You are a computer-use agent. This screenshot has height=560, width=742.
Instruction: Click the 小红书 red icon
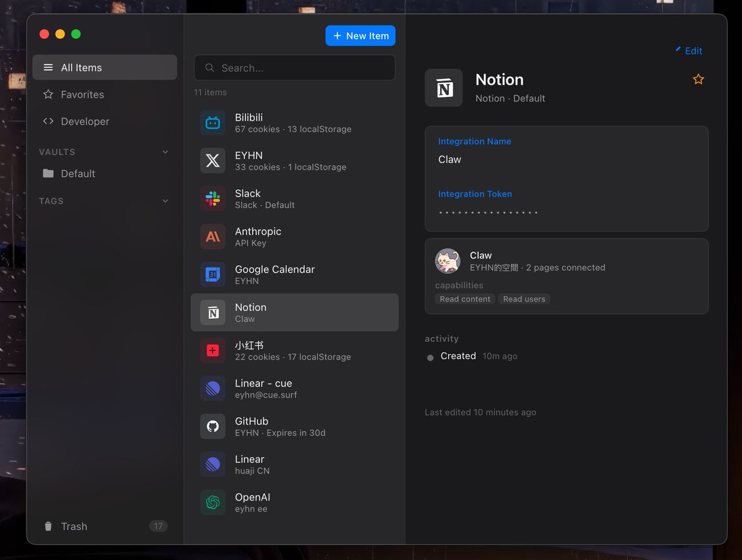[213, 350]
